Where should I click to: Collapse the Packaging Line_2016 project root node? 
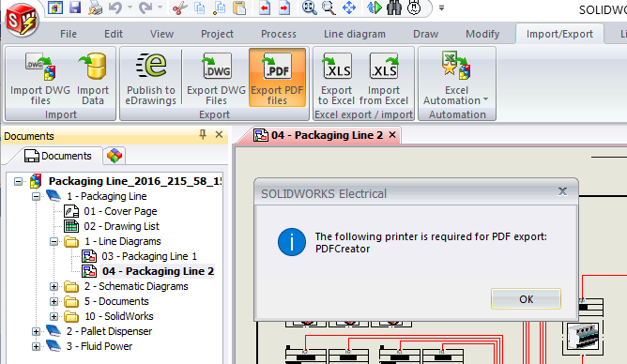[19, 181]
